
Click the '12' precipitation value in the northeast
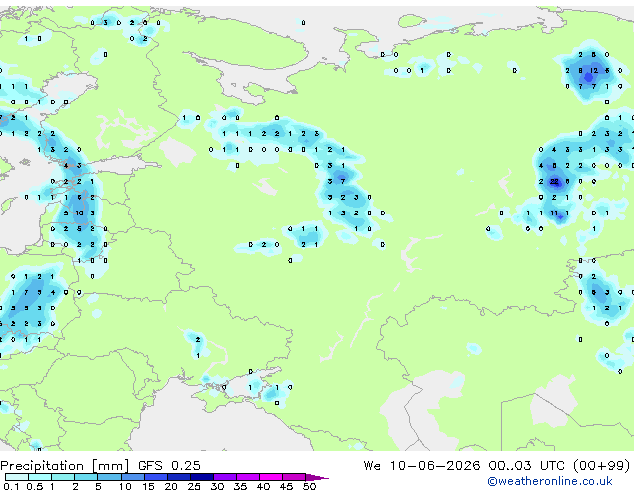(593, 70)
